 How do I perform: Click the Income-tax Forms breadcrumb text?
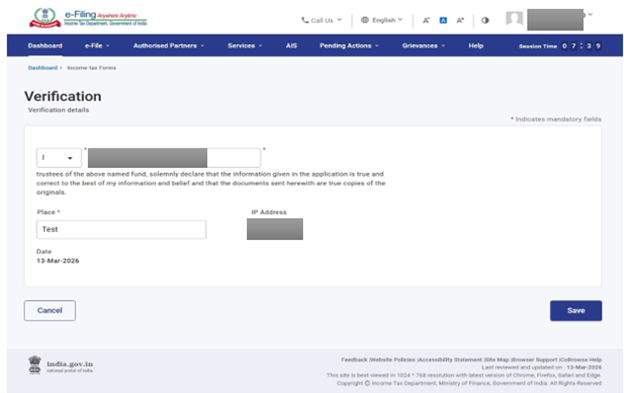tap(92, 68)
